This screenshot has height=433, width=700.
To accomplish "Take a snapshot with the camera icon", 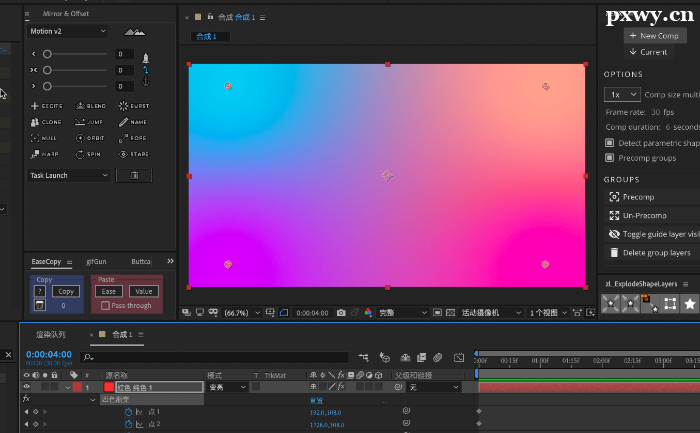I will 341,312.
